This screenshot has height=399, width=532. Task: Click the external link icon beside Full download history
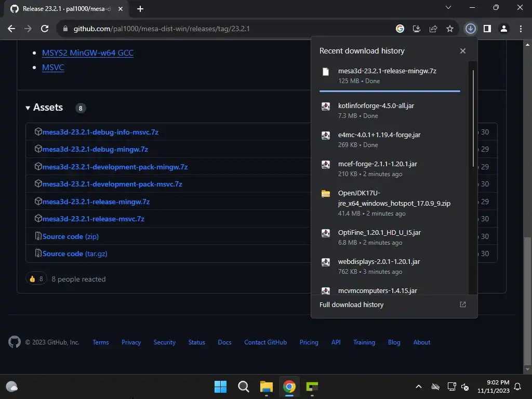click(x=463, y=304)
